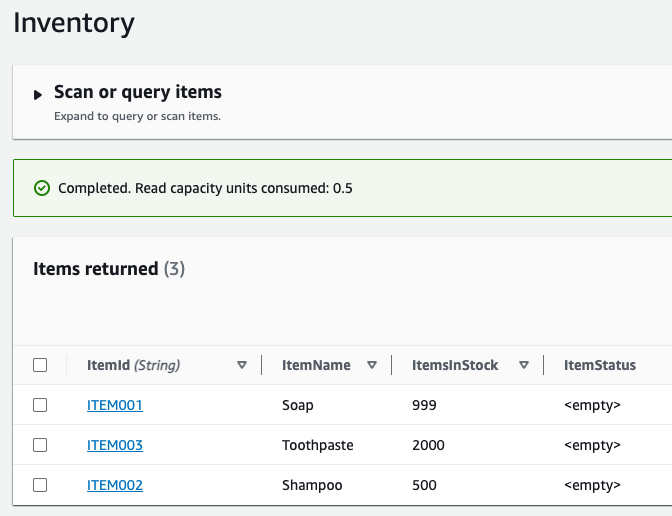Open the ITEM001 item link
This screenshot has width=672, height=516.
[x=115, y=405]
